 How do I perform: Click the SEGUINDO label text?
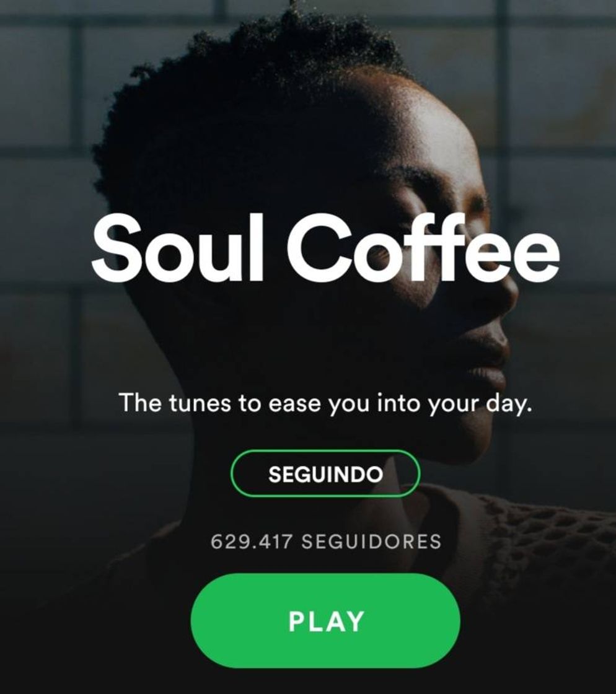[x=326, y=474]
